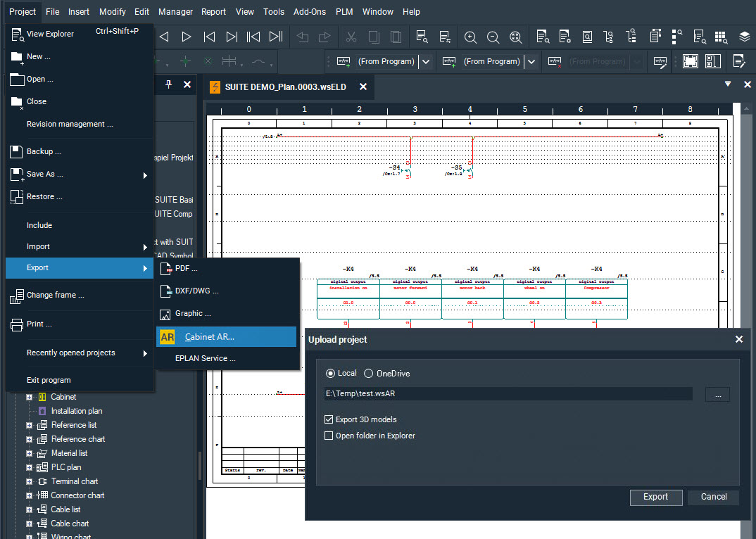Click the Undo arrow icon
The image size is (756, 539).
pyautogui.click(x=302, y=37)
